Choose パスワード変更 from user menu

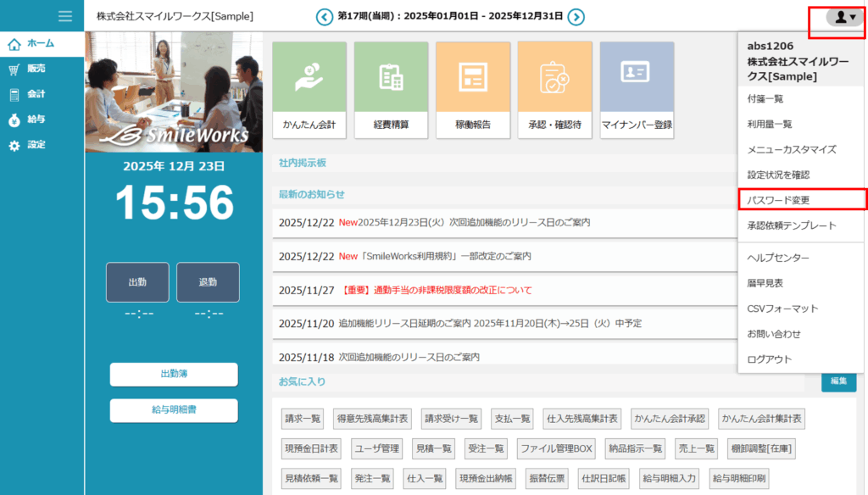coord(778,200)
